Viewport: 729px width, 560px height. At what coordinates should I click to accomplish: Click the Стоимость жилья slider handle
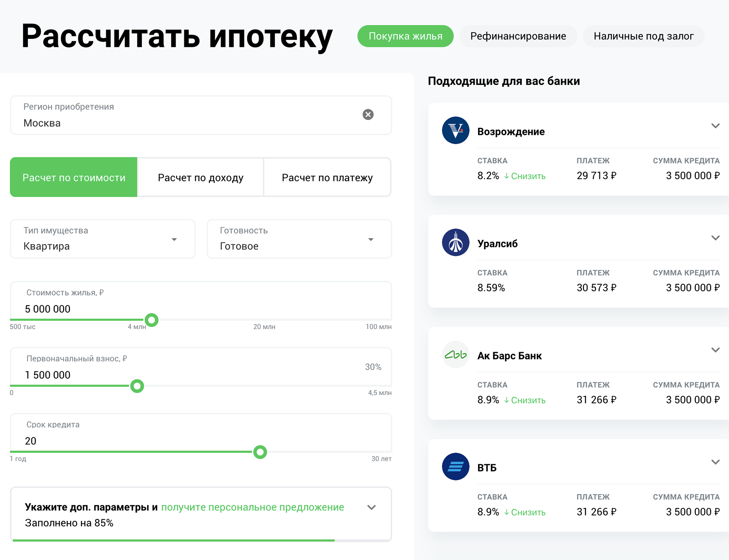152,320
